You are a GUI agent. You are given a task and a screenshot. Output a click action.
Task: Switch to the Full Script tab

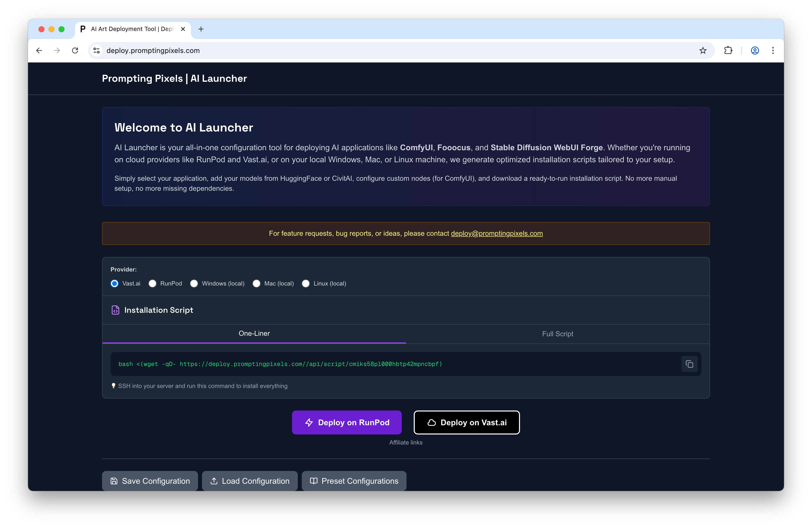[x=557, y=334]
